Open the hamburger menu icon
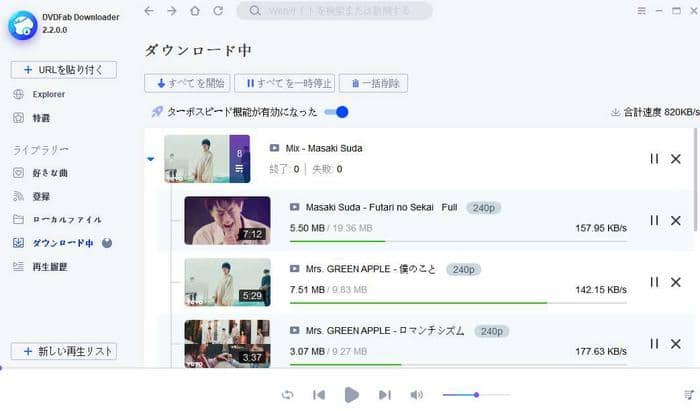Screen dimensions: 700x411 click(x=642, y=11)
